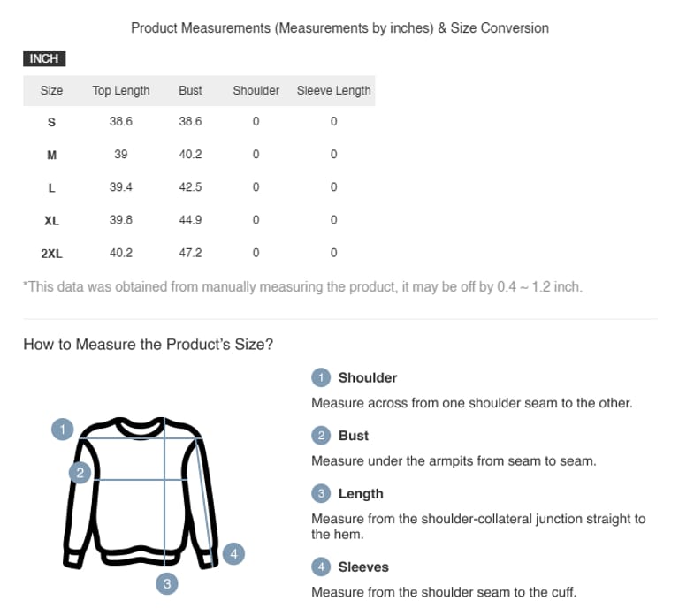Viewport: 679px width, 616px height.
Task: Select the Sleeve Length column header
Action: pos(333,90)
